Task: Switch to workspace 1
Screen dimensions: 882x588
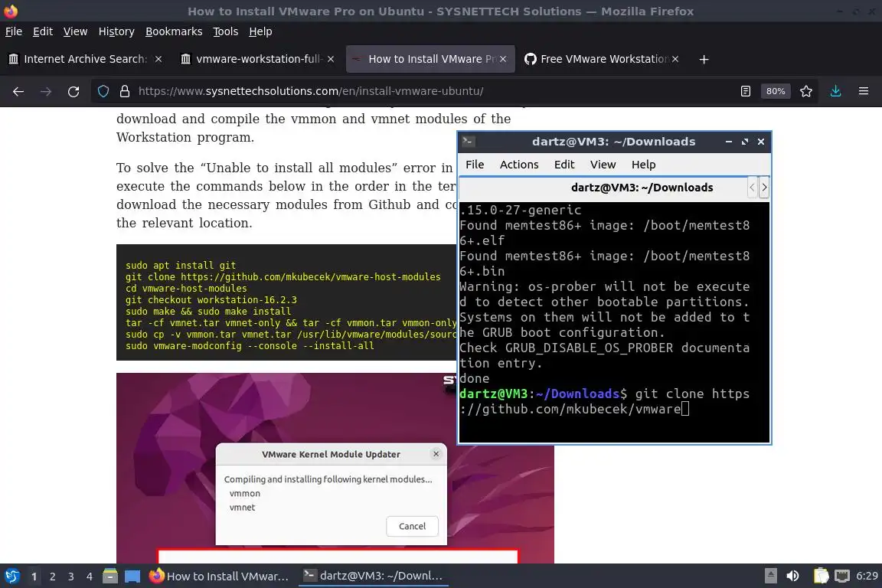Action: tap(34, 577)
